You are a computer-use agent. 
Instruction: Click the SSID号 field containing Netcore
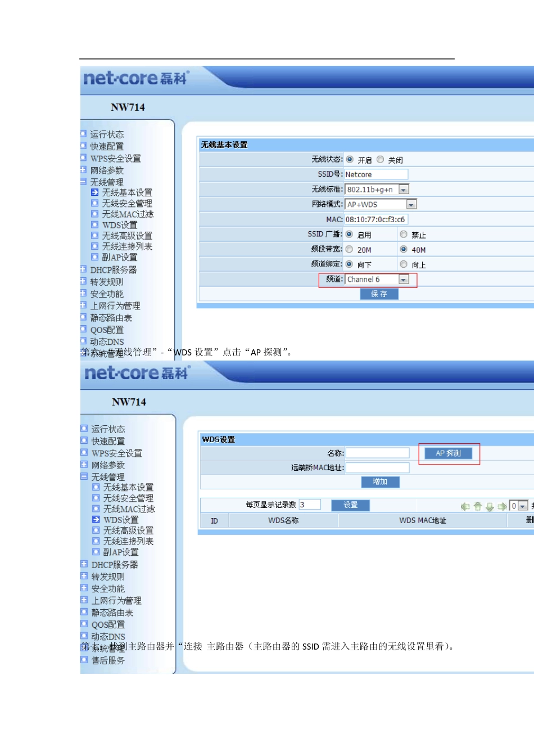376,174
